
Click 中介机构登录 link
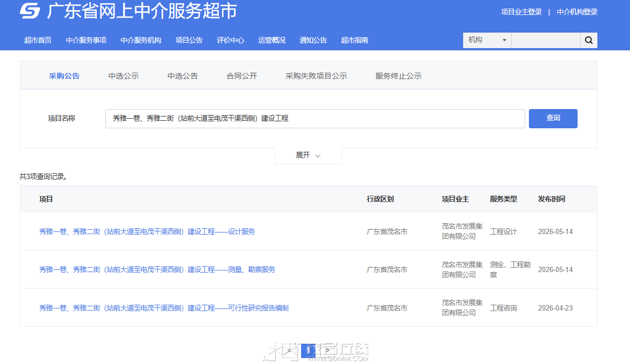[x=577, y=12]
